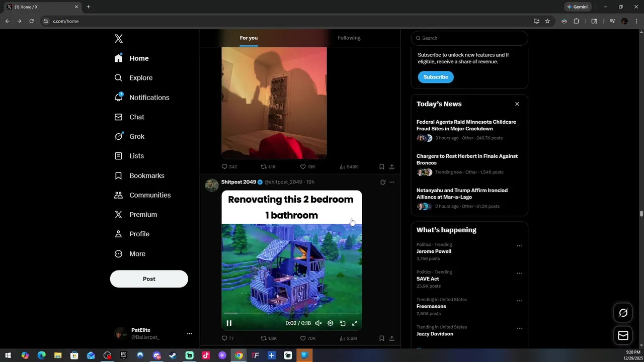This screenshot has width=644, height=362.
Task: Reply to the Shitpost 2049 post with 77 replies
Action: point(227,338)
